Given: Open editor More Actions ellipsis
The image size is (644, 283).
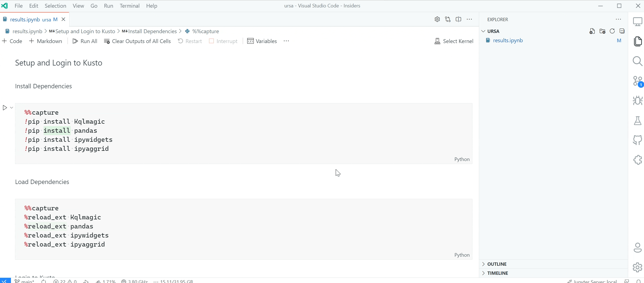Looking at the screenshot, I should coord(470,19).
